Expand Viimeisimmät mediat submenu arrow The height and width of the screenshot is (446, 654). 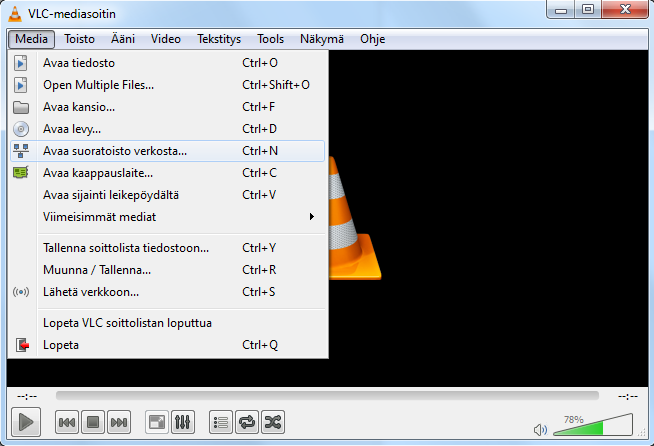[312, 217]
